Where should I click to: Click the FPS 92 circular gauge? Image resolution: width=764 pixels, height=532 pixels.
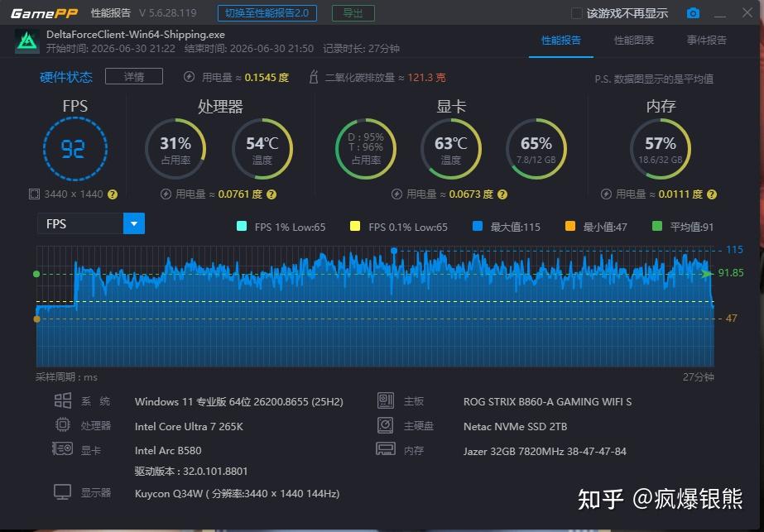coord(74,149)
